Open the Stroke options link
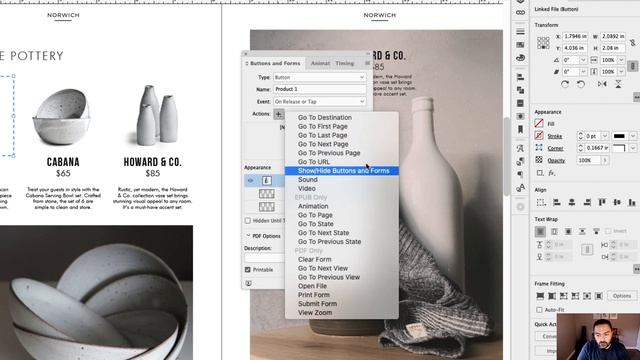Image resolution: width=640 pixels, height=360 pixels. point(555,136)
